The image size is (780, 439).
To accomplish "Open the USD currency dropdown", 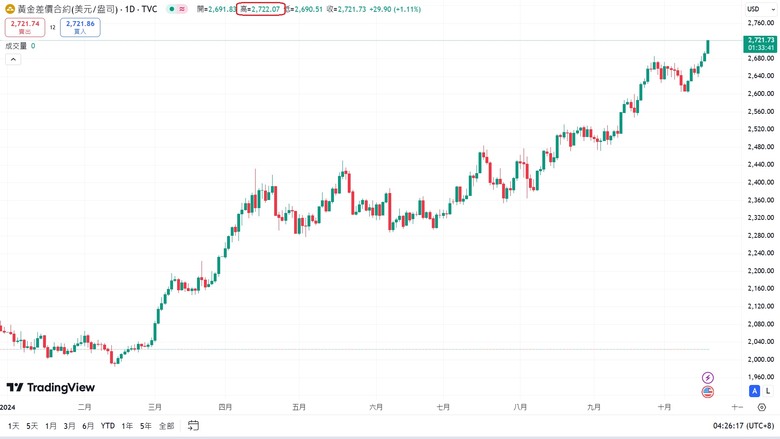I will tap(761, 9).
